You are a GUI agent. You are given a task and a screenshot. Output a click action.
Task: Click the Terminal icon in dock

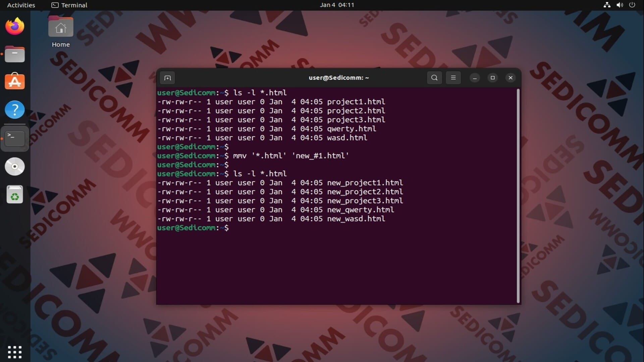click(x=15, y=138)
